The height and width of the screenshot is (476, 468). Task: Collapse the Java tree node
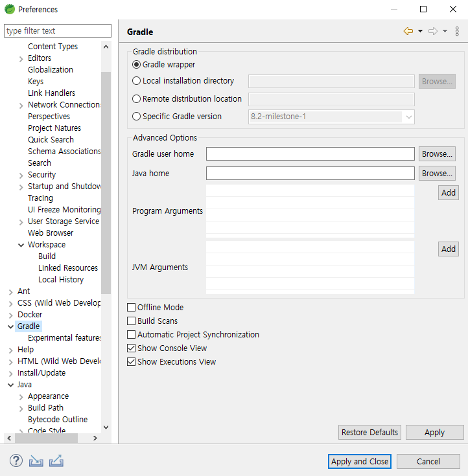[x=10, y=385]
